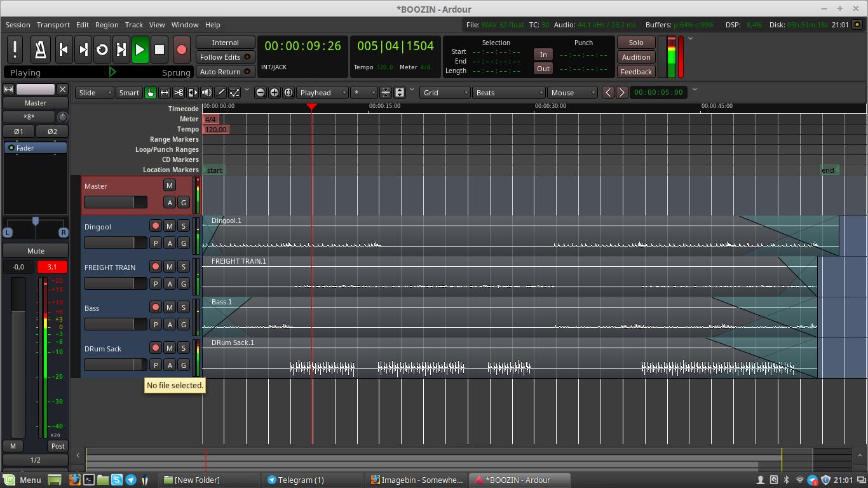Stop playback with the stop button

(159, 50)
